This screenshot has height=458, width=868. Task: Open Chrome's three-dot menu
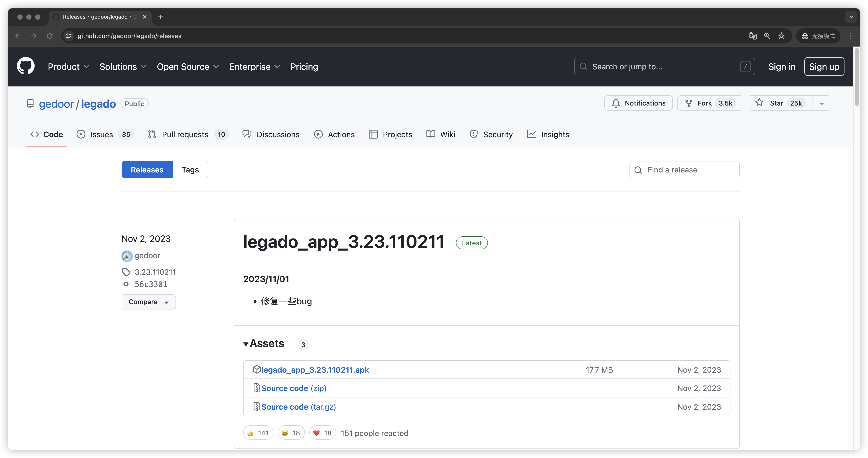point(850,36)
